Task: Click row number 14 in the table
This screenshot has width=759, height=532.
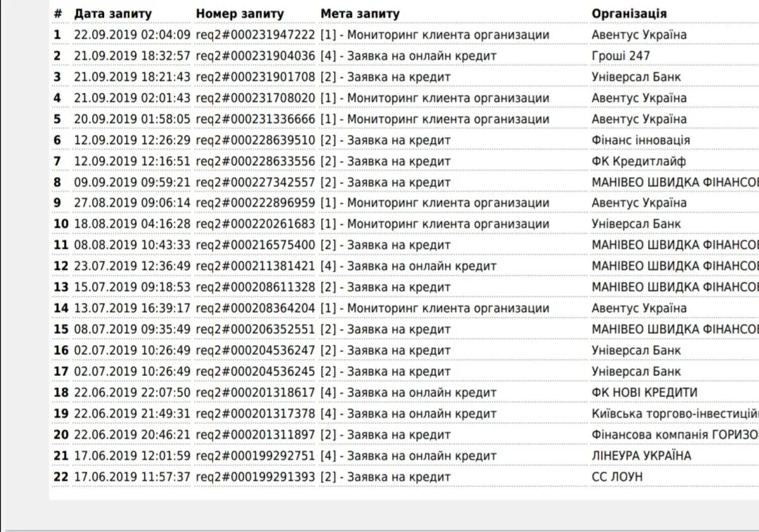Action: pyautogui.click(x=61, y=309)
